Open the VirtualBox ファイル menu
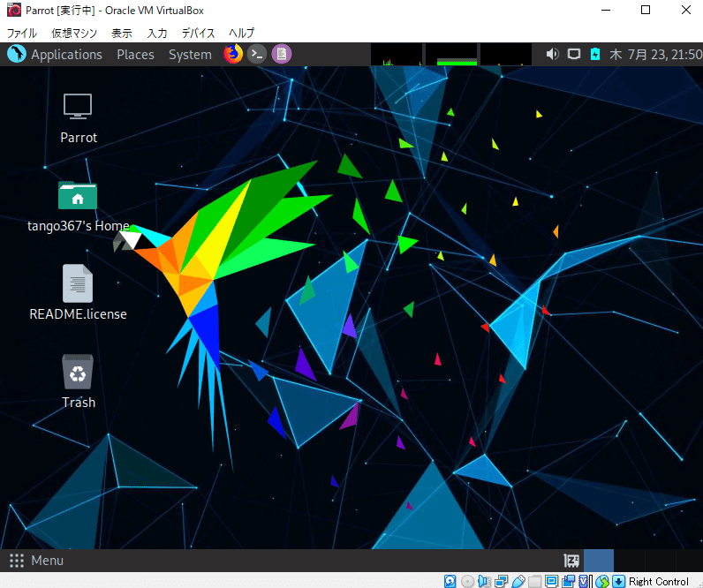Viewport: 703px width, 588px height. tap(21, 34)
